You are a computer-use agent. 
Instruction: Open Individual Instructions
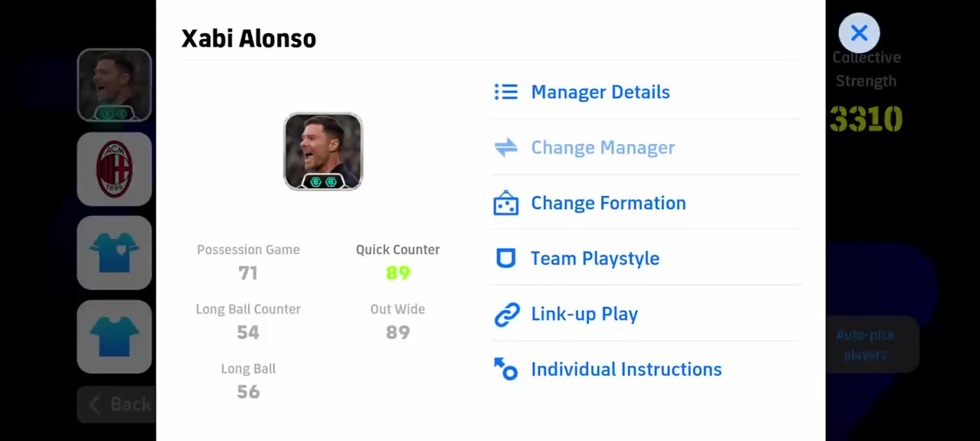pyautogui.click(x=626, y=369)
